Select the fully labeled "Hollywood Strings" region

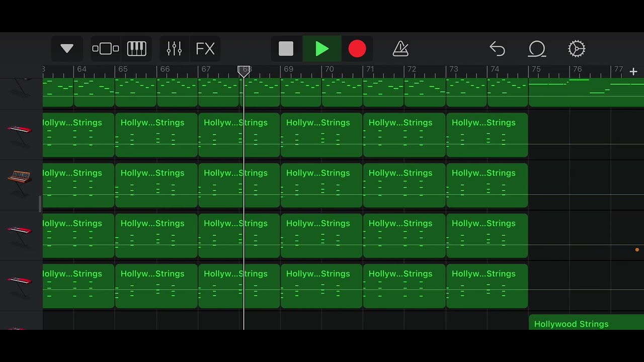[587, 322]
